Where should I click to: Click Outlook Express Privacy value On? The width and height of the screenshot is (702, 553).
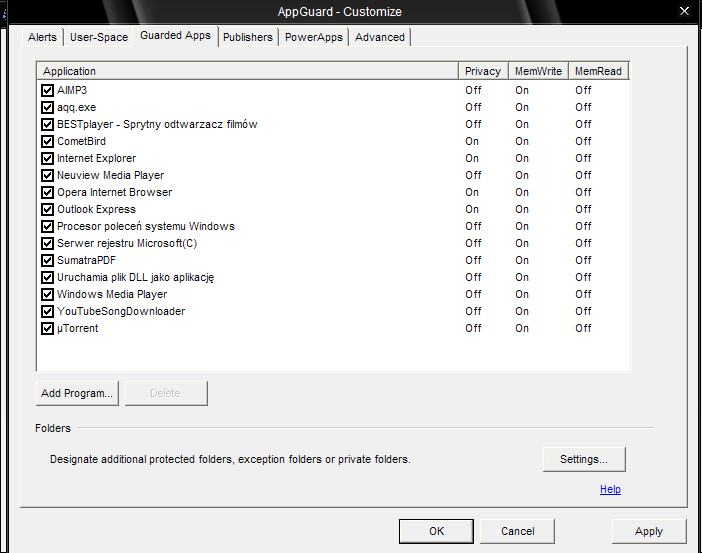[x=472, y=210]
